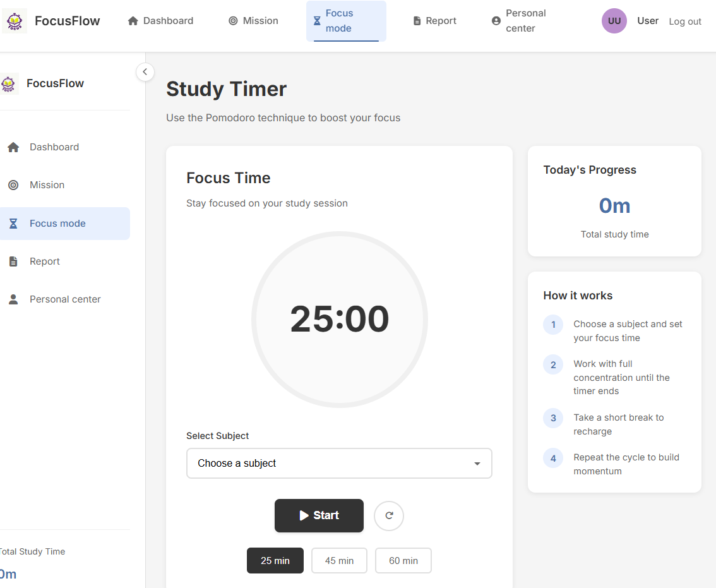Click the 25:00 timer display

pyautogui.click(x=340, y=319)
